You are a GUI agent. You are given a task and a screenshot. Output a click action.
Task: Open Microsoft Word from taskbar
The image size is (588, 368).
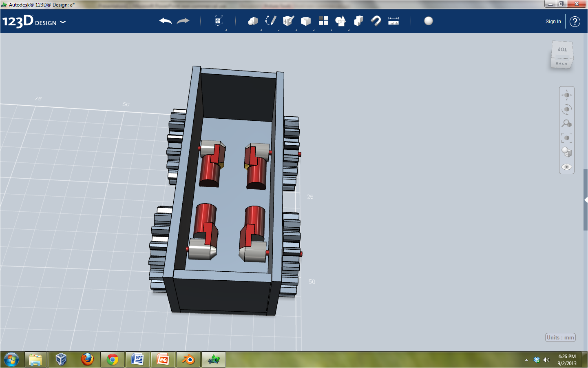138,360
